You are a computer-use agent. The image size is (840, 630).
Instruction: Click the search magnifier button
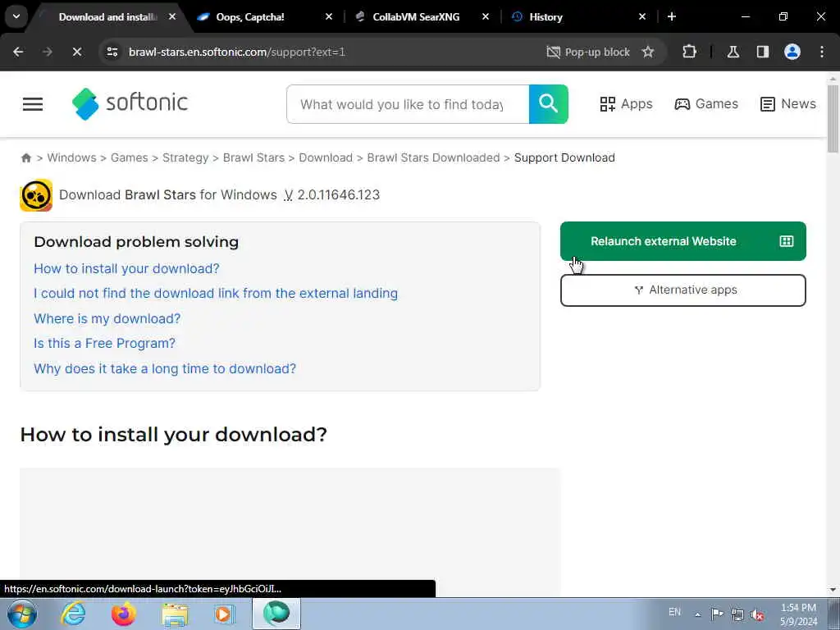pyautogui.click(x=549, y=104)
